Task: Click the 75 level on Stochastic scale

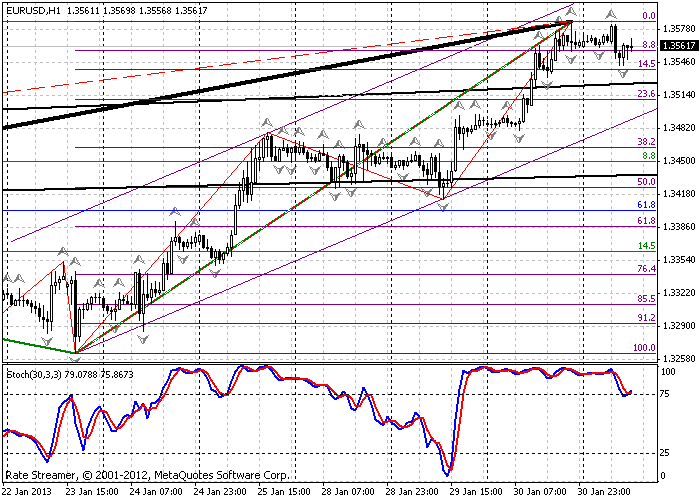Action: [x=665, y=394]
